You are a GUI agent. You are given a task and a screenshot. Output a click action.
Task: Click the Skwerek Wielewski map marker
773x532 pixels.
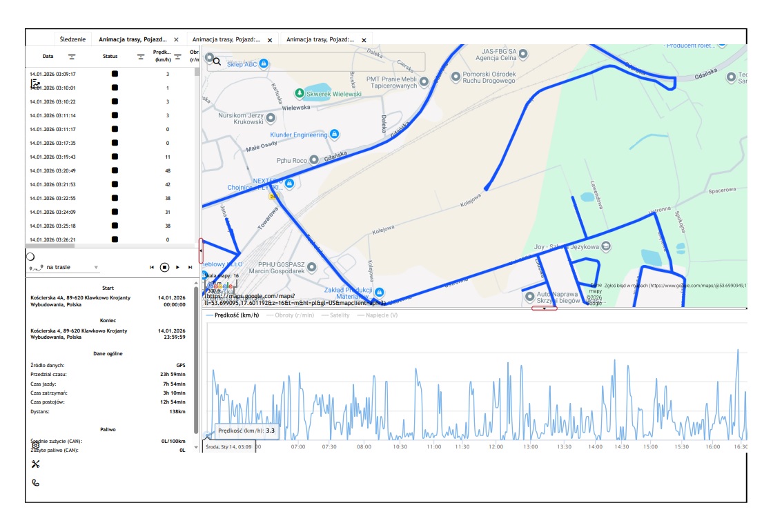coord(299,93)
